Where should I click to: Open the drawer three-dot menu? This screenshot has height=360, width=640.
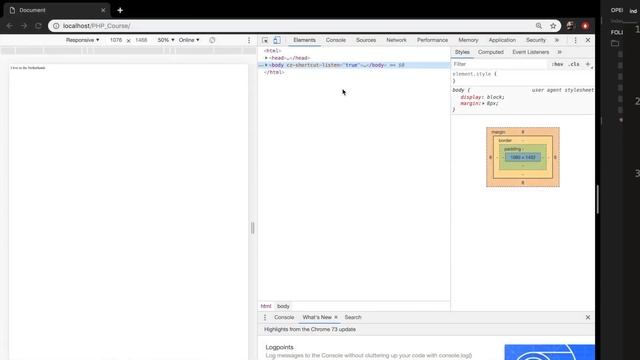coord(265,317)
